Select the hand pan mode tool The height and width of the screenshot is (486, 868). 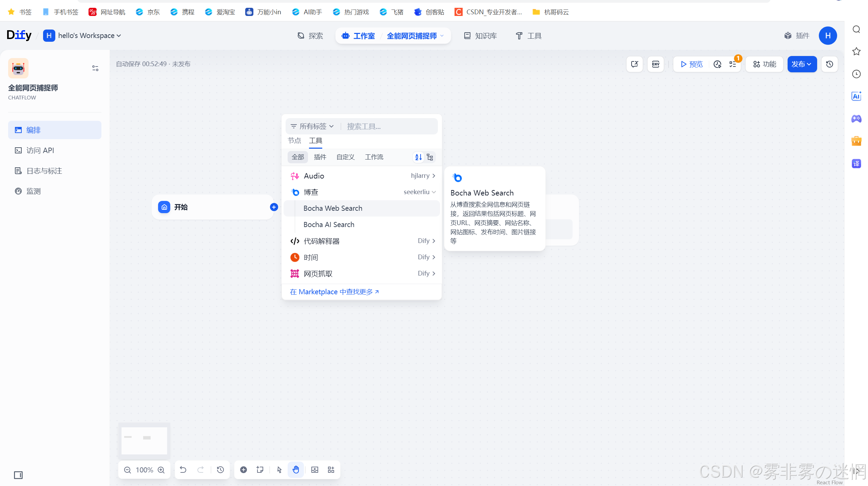(296, 470)
